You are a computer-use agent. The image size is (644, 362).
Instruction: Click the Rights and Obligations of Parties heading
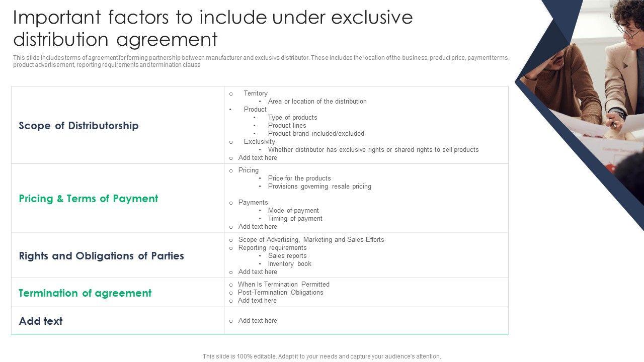click(101, 256)
